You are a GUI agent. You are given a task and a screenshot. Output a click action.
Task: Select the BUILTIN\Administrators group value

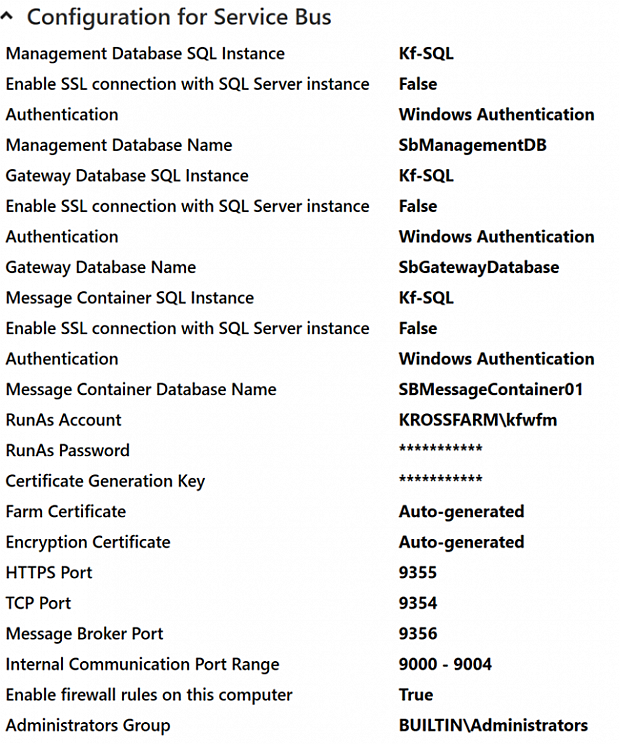point(493,725)
